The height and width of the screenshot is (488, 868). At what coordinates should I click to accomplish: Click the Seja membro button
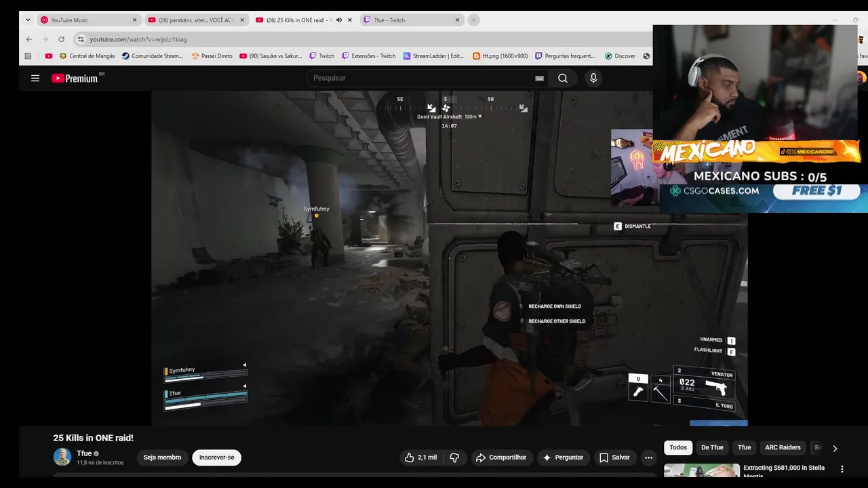point(162,457)
